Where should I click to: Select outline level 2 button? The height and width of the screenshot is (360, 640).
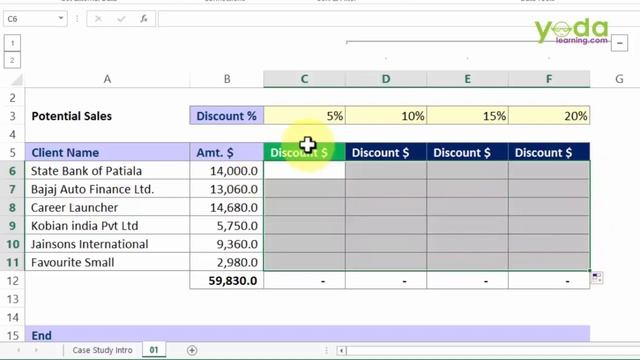12,60
